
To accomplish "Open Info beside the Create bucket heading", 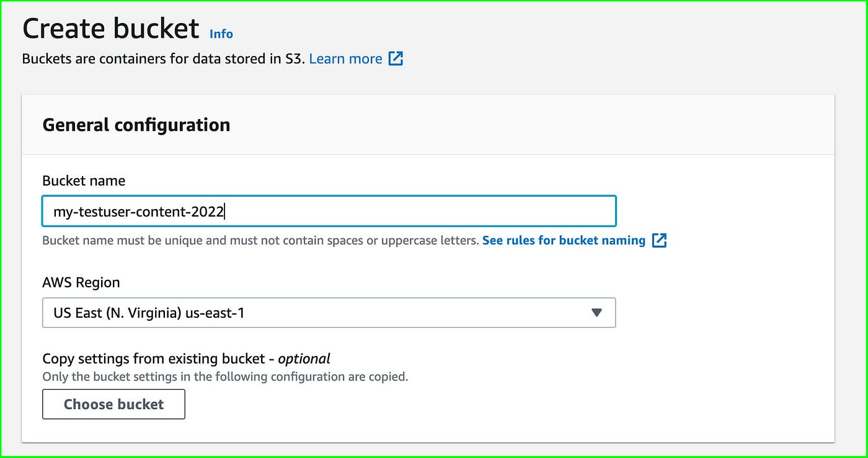I will coord(221,34).
